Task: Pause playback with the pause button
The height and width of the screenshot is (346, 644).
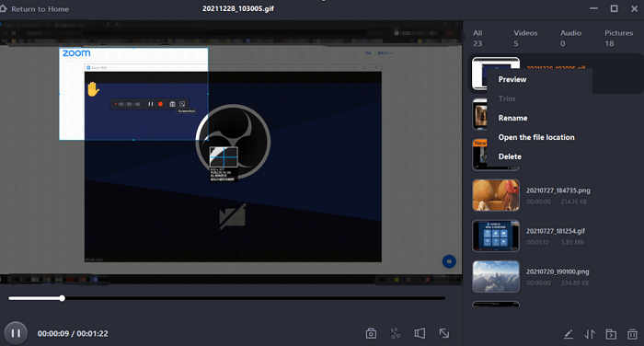Action: pyautogui.click(x=16, y=333)
